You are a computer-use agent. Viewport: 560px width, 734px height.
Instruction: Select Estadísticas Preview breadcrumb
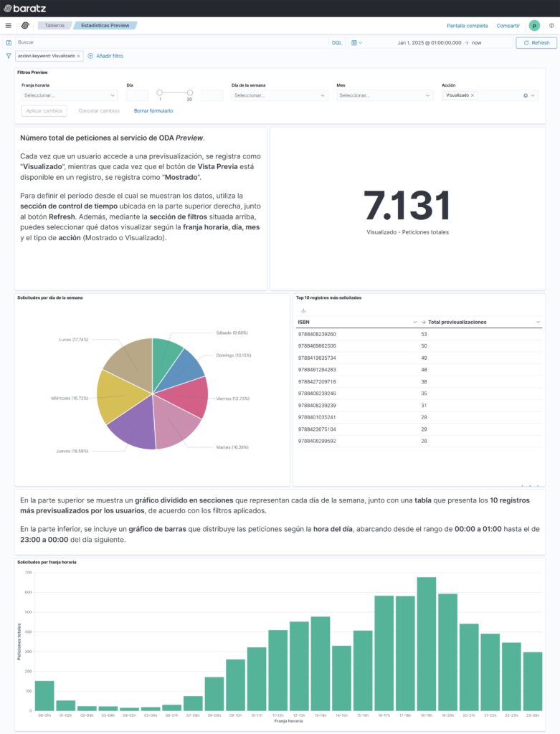pyautogui.click(x=105, y=25)
